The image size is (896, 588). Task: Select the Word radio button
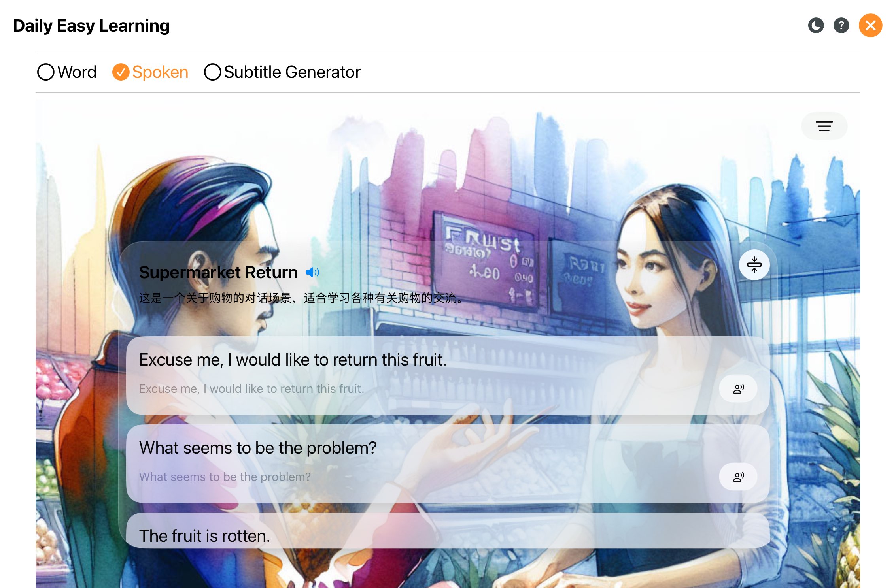(x=45, y=72)
